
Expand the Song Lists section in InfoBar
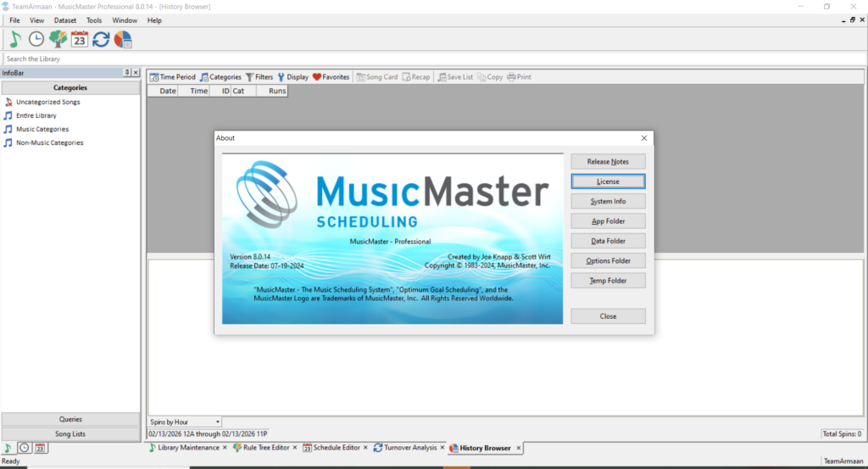coord(70,434)
